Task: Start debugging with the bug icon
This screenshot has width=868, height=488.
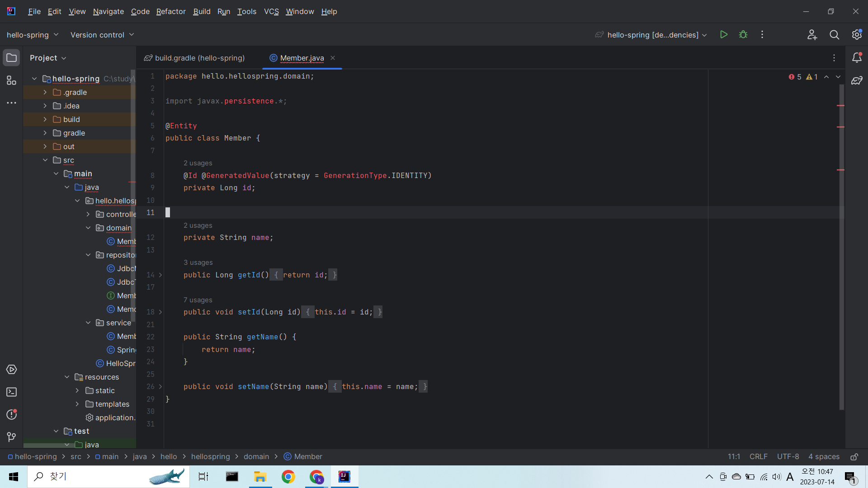Action: (x=743, y=35)
